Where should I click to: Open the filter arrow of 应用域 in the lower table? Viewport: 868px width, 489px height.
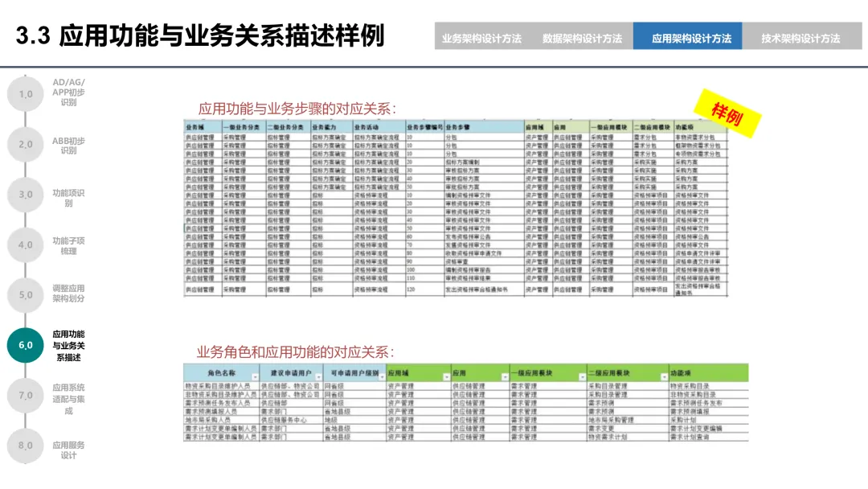(446, 377)
